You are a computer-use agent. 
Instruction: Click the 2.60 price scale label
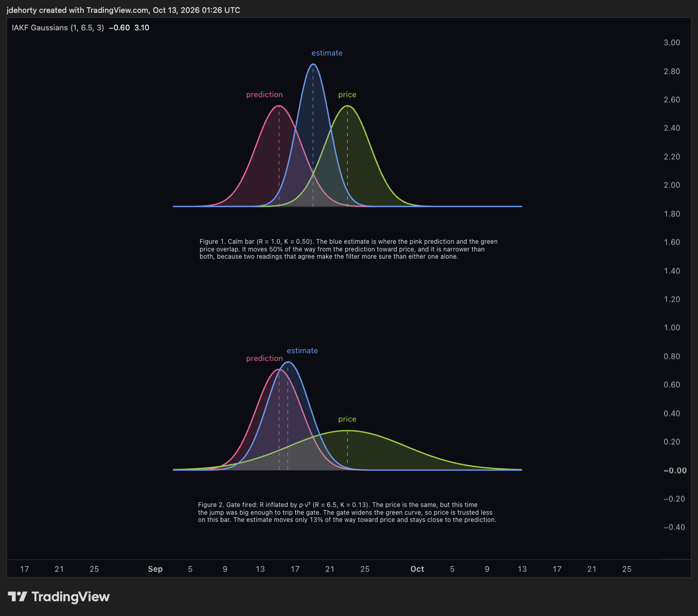[x=672, y=100]
